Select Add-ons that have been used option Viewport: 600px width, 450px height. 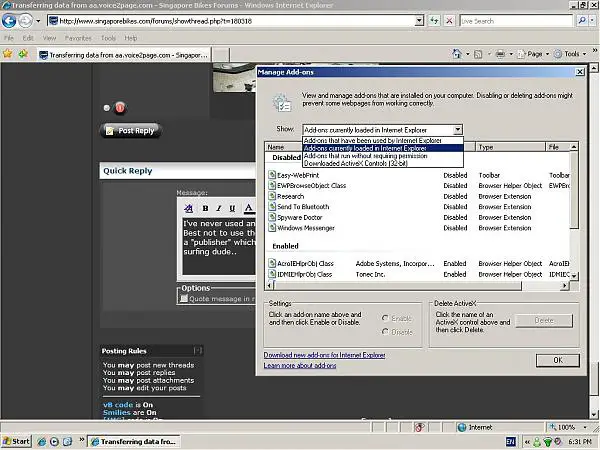(383, 140)
